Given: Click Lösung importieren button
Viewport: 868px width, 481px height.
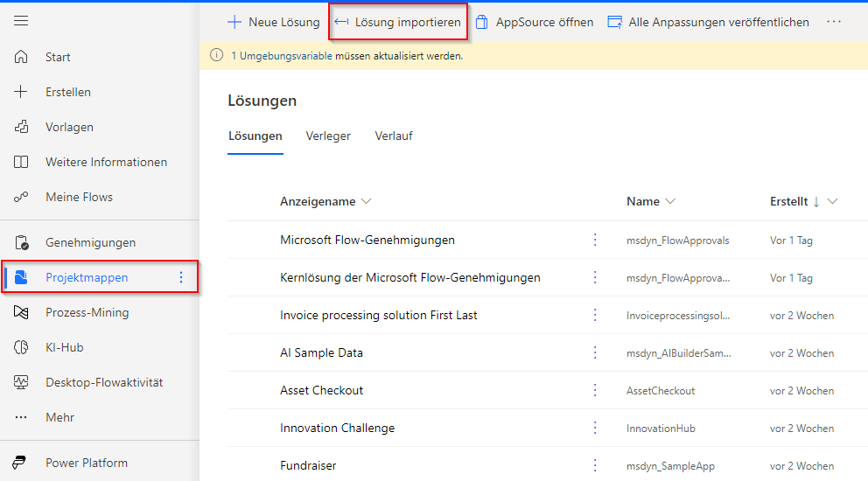Looking at the screenshot, I should pyautogui.click(x=397, y=22).
